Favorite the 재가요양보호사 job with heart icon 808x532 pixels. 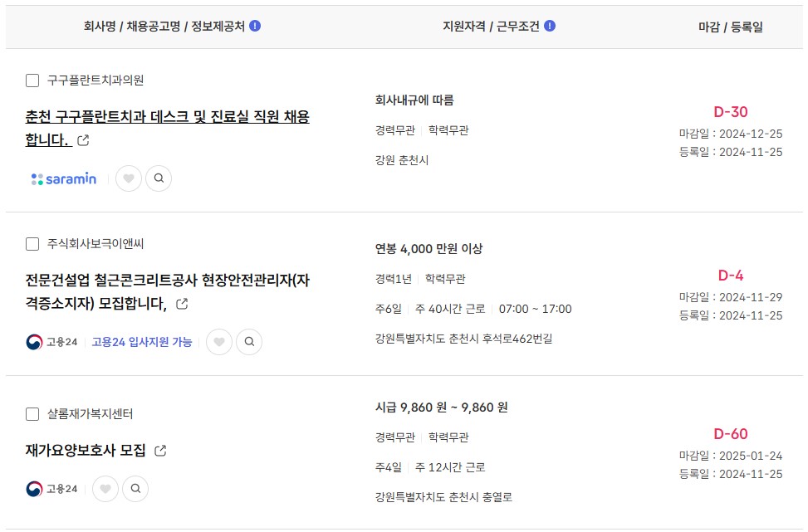tap(105, 489)
